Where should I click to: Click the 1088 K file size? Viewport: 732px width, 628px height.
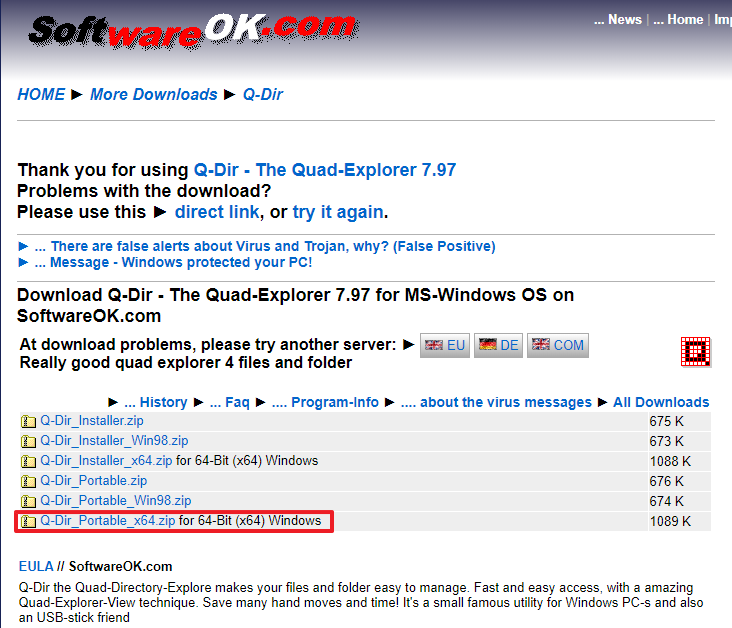(670, 461)
